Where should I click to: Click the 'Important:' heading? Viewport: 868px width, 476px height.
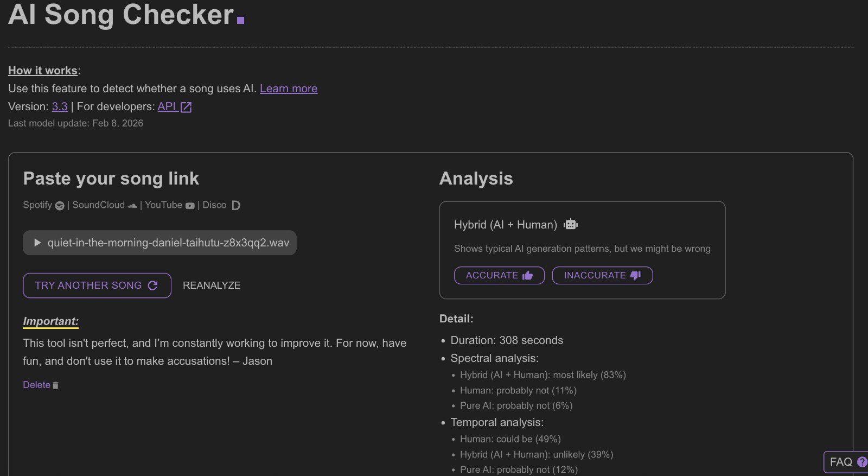point(50,321)
